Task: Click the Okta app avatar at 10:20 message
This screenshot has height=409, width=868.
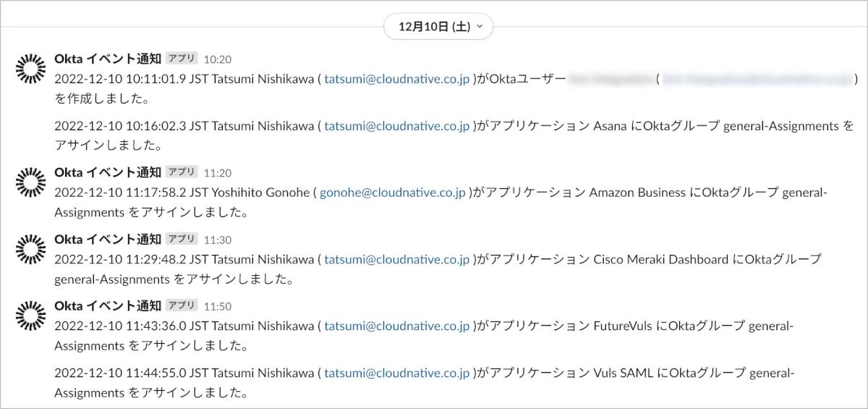Action: tap(30, 69)
